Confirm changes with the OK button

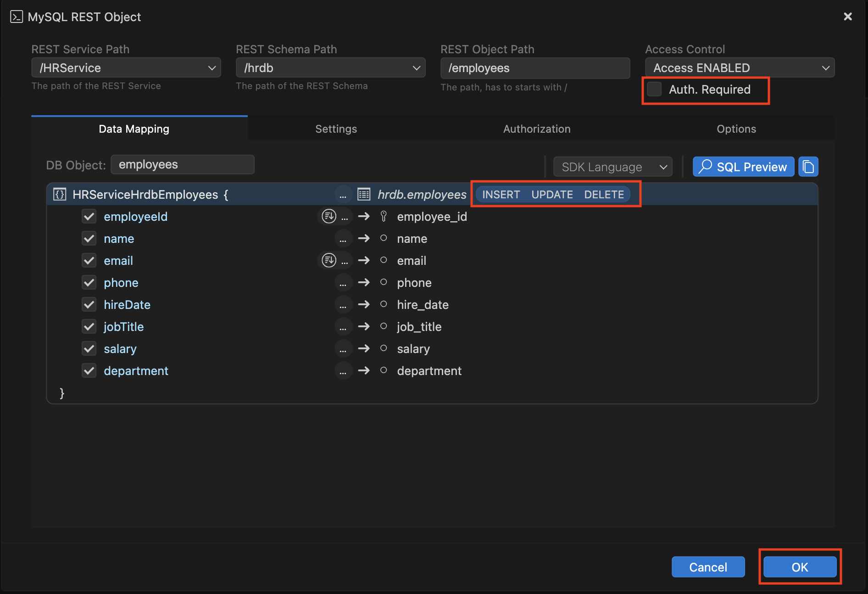(800, 567)
